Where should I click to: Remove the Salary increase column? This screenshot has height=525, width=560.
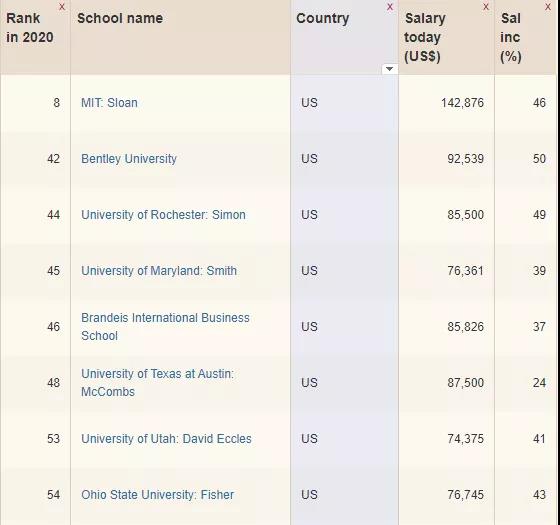tap(548, 7)
